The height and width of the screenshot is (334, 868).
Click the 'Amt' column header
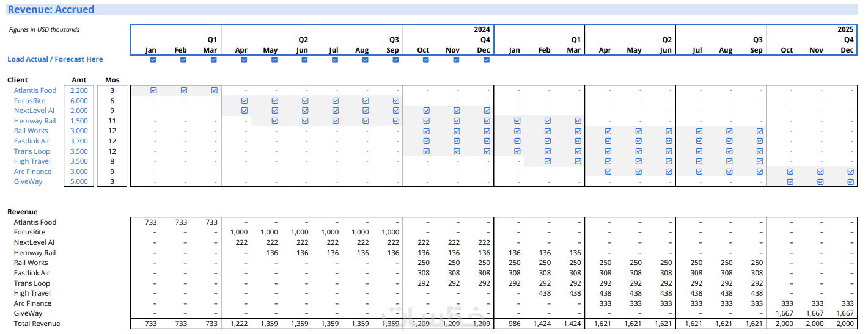(x=79, y=80)
